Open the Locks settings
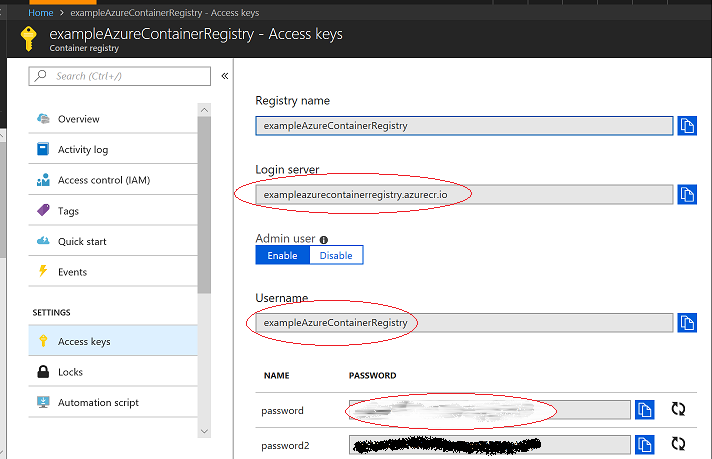712x459 pixels. tap(113, 372)
